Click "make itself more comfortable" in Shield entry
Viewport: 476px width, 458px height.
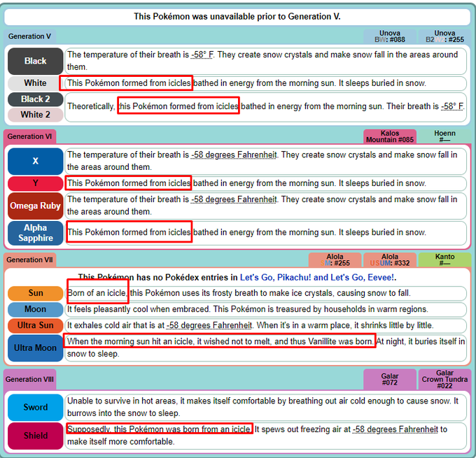click(121, 442)
